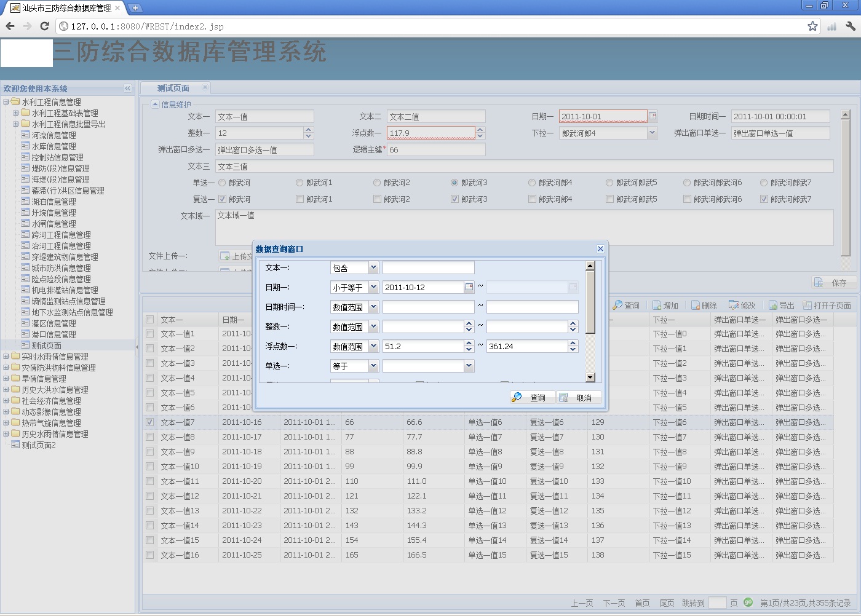Open the 下拉一 dropdown showing 郎武河郎4

coord(653,133)
